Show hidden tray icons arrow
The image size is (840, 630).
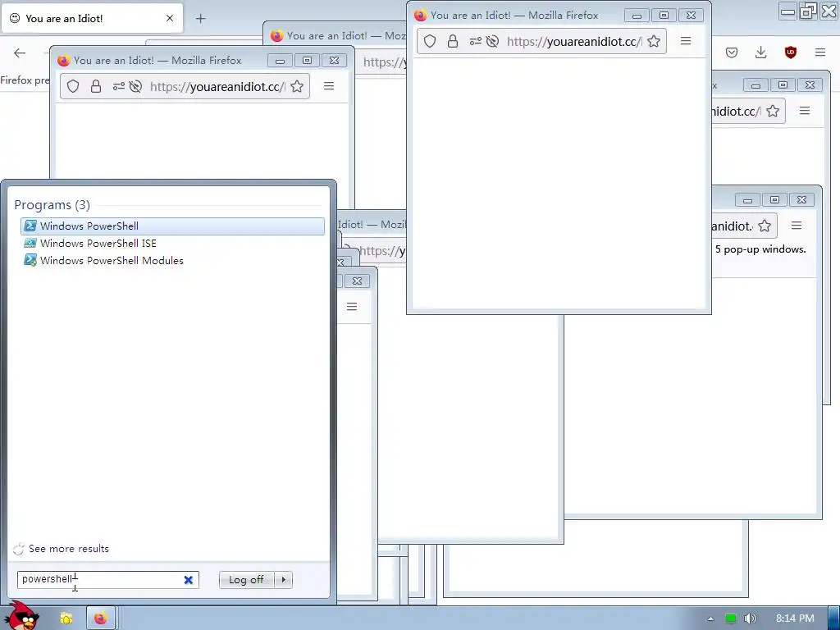coord(710,619)
